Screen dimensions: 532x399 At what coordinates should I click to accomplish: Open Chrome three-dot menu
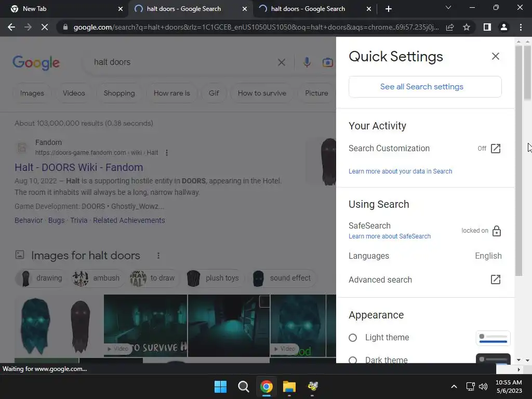(x=521, y=27)
